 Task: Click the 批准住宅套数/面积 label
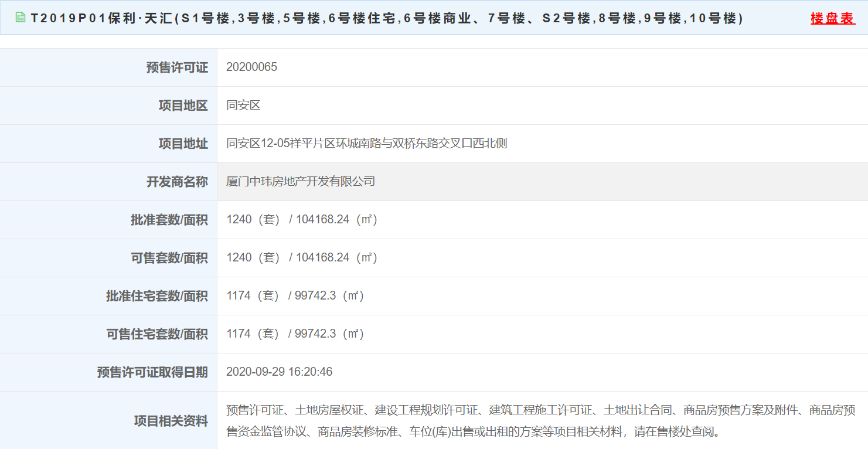[x=157, y=296]
